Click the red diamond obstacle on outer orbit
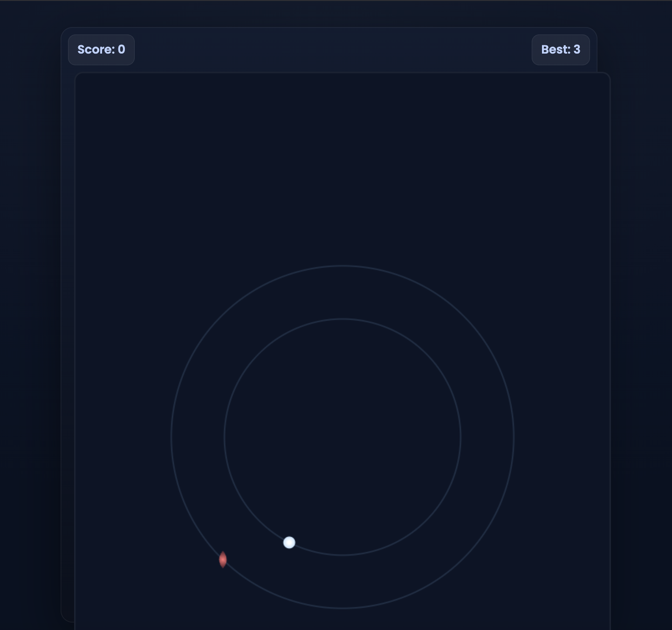 click(x=223, y=560)
